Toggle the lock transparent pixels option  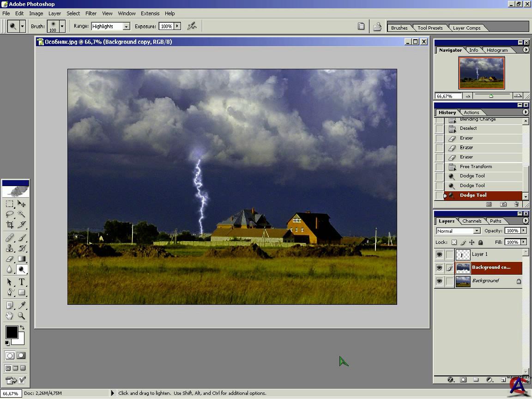click(x=454, y=242)
